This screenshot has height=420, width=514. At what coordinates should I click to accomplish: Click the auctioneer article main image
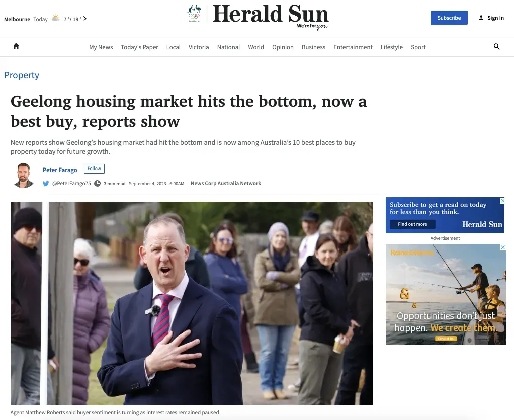tap(192, 303)
